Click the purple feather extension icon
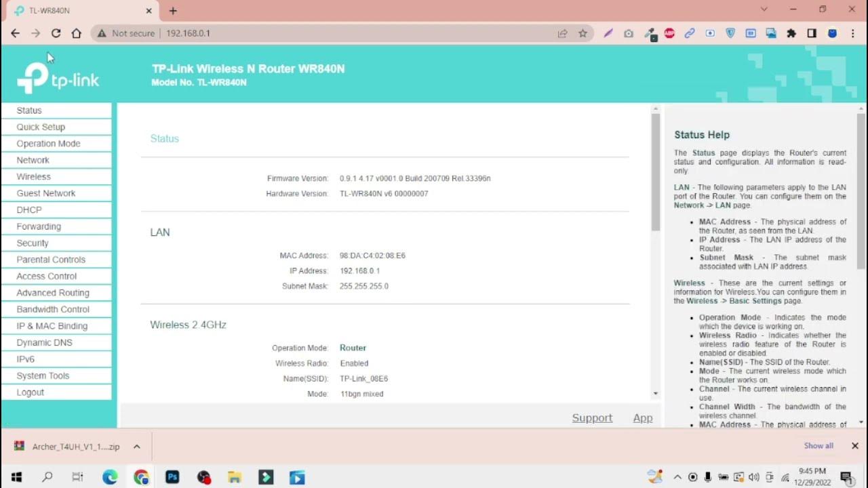Screen dimensions: 868x488 608,33
